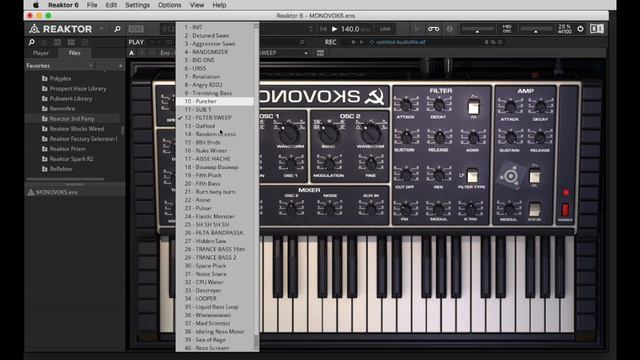Click the hammer and sickle emblem
The height and width of the screenshot is (360, 640).
[374, 96]
